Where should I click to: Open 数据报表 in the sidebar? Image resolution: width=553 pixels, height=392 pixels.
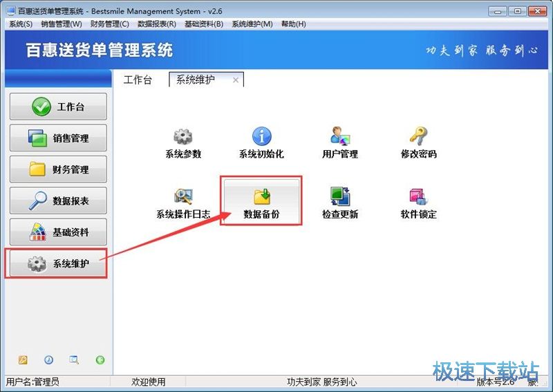[58, 200]
